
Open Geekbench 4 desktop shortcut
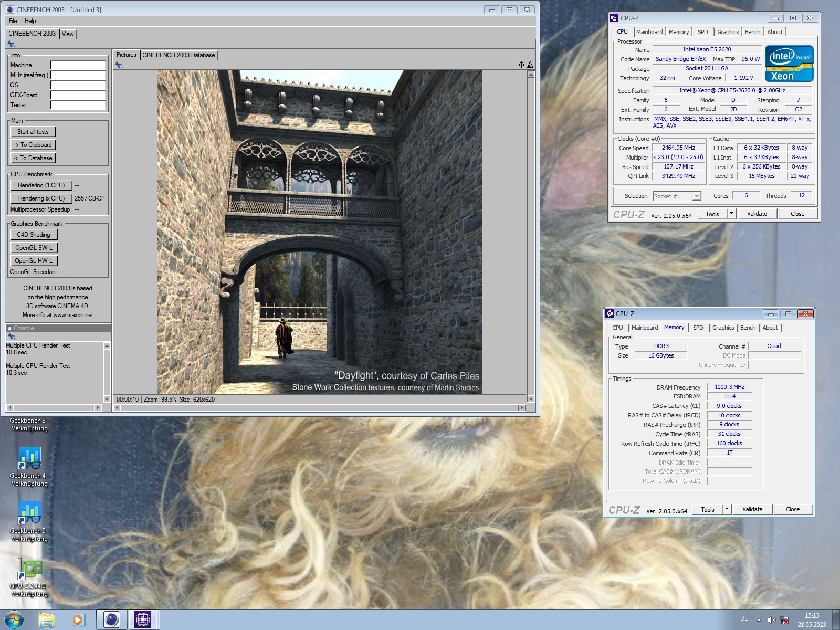click(x=30, y=467)
